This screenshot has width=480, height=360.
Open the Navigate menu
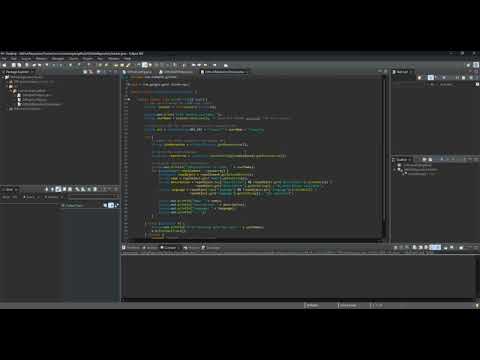pos(58,59)
